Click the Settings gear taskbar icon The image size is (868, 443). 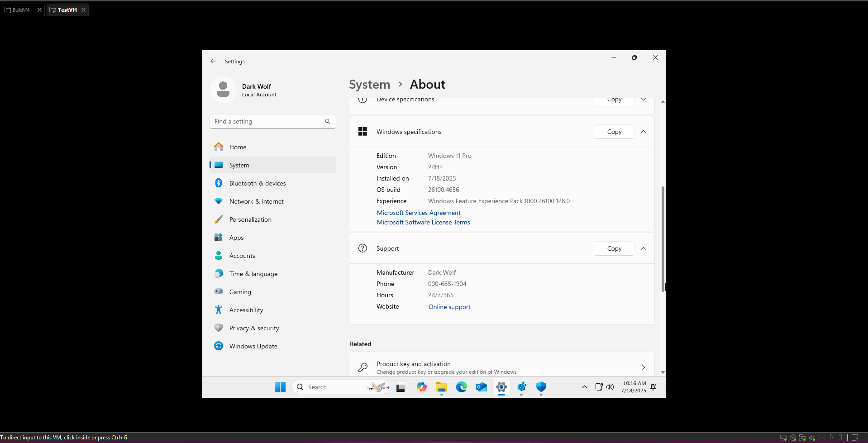pyautogui.click(x=501, y=387)
